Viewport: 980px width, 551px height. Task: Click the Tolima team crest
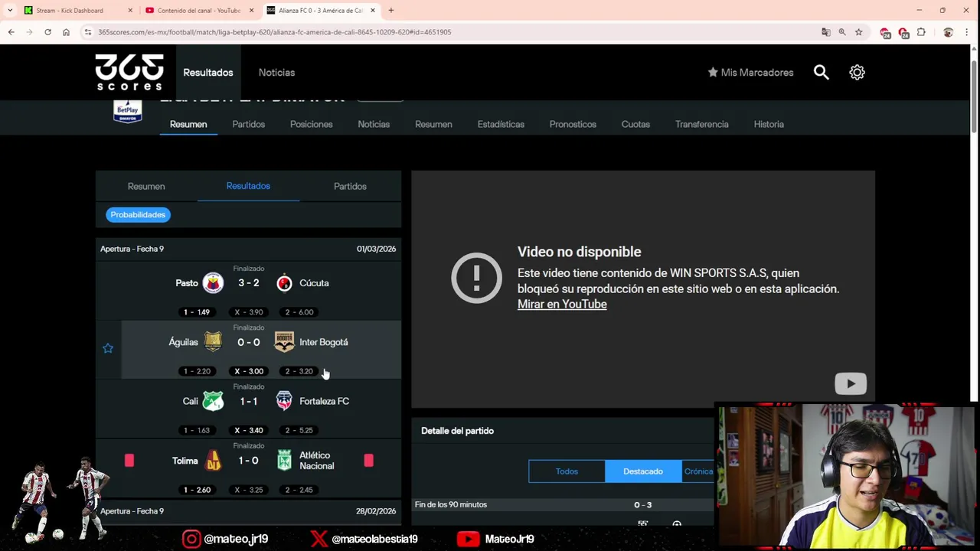(213, 461)
